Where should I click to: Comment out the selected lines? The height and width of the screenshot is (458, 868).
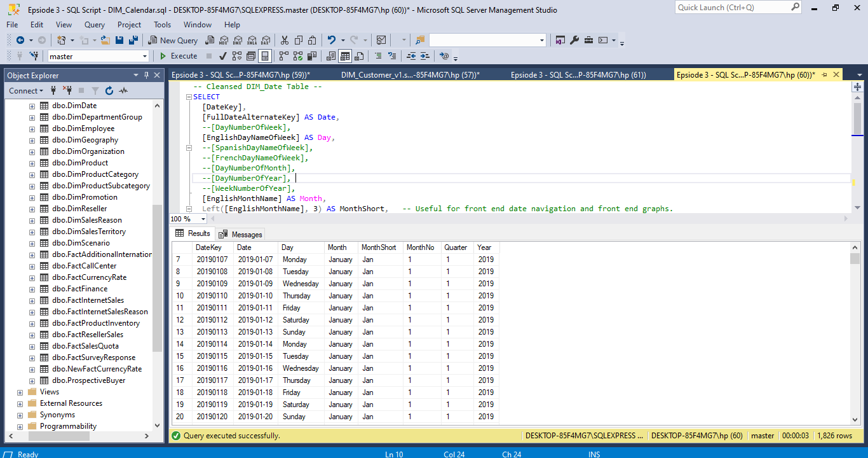coord(378,56)
